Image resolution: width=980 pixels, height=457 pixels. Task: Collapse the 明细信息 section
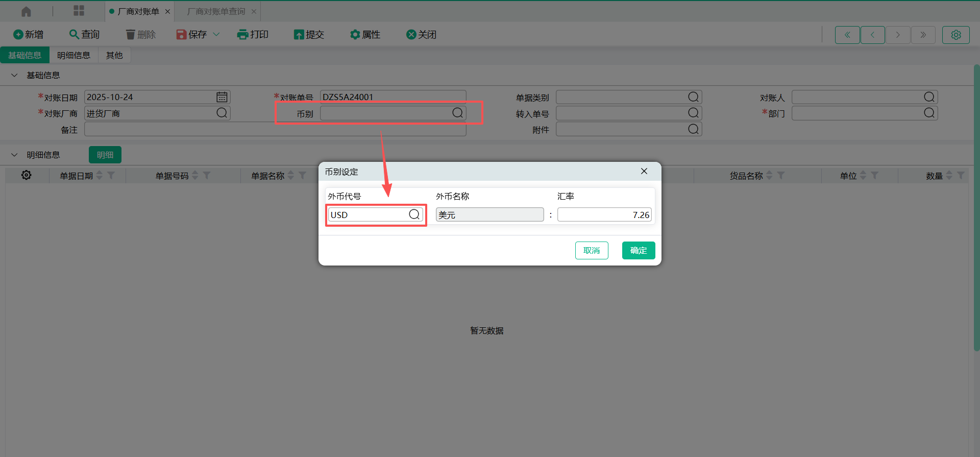(14, 155)
